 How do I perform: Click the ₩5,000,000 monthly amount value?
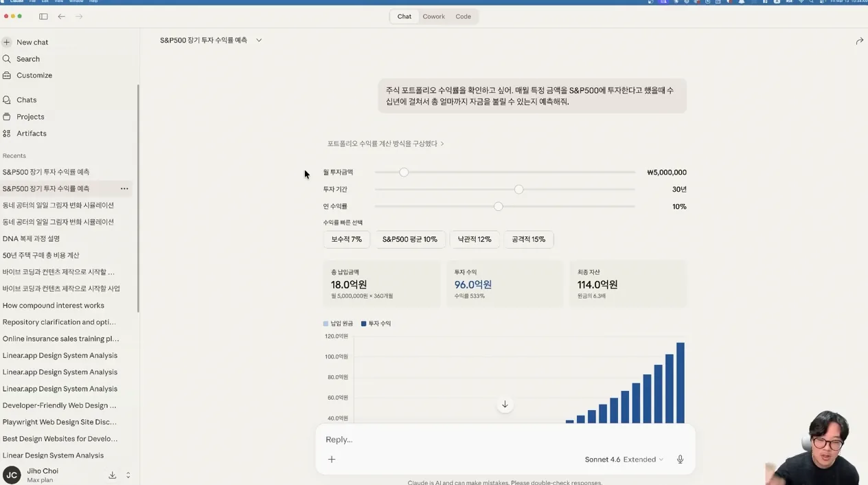667,172
